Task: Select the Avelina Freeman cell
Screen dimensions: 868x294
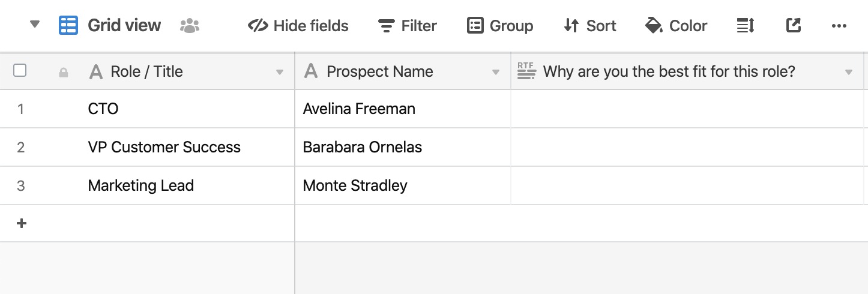Action: coord(403,109)
